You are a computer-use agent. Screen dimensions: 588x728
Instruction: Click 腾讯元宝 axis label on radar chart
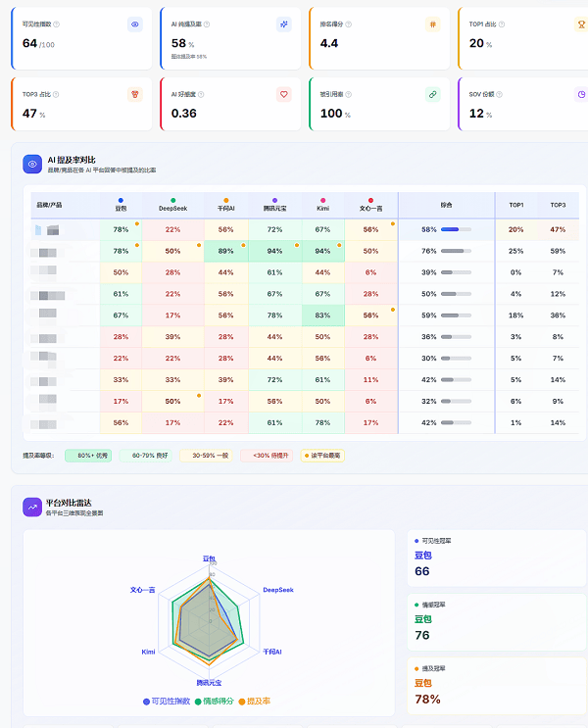(209, 683)
